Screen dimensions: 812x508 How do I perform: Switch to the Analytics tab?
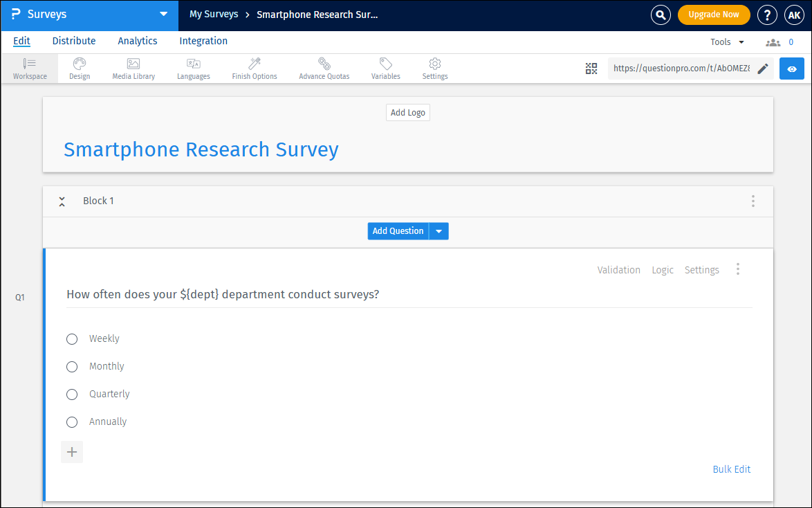[137, 41]
